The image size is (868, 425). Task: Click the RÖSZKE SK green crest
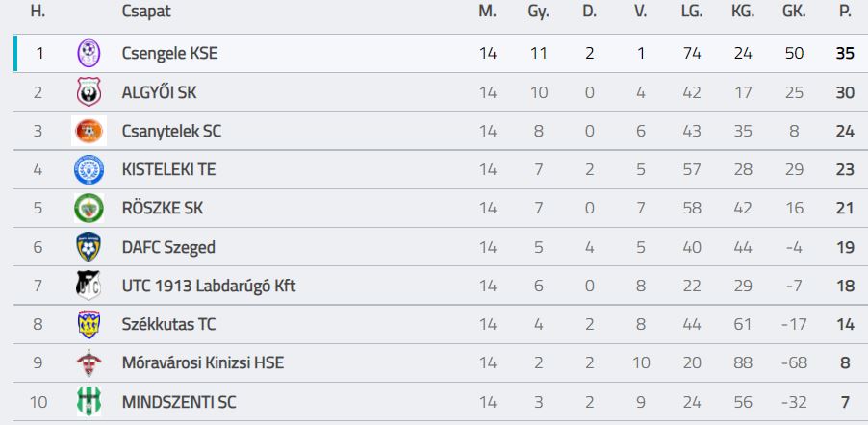tap(89, 208)
